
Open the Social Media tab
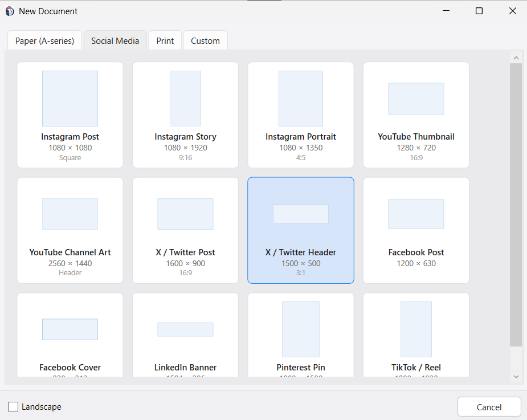tap(115, 40)
